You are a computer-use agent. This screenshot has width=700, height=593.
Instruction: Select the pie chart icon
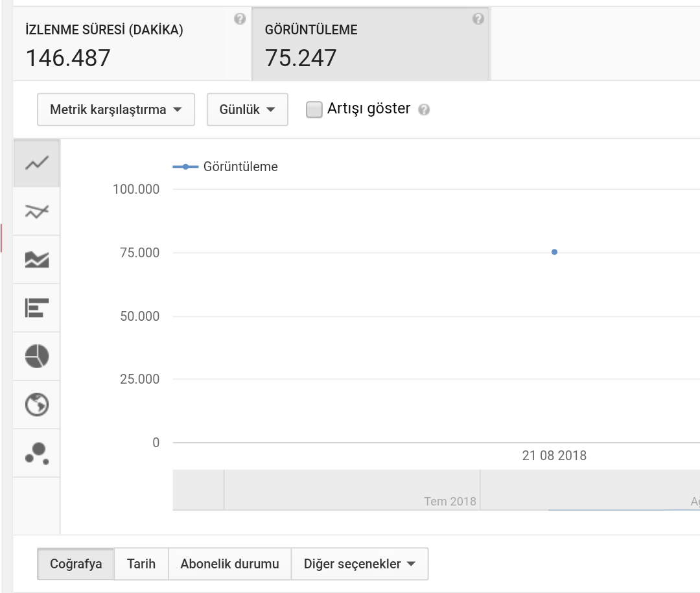(36, 356)
